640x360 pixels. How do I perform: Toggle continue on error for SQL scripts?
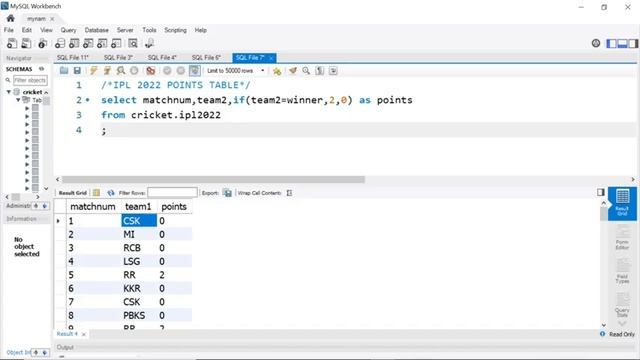[x=151, y=71]
